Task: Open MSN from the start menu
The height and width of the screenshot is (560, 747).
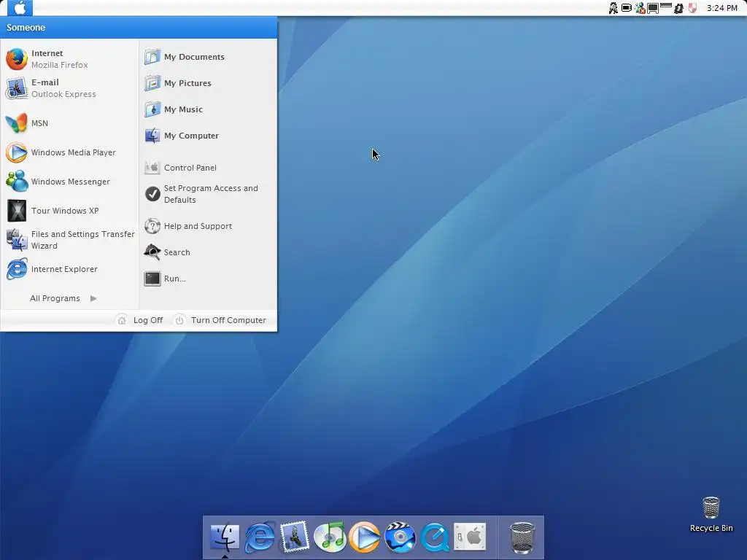Action: click(69, 123)
